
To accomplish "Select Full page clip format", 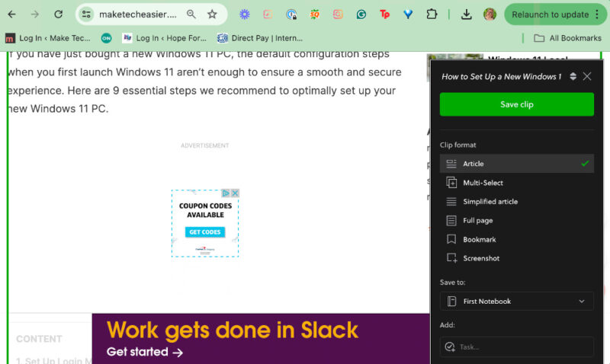I will click(517, 220).
